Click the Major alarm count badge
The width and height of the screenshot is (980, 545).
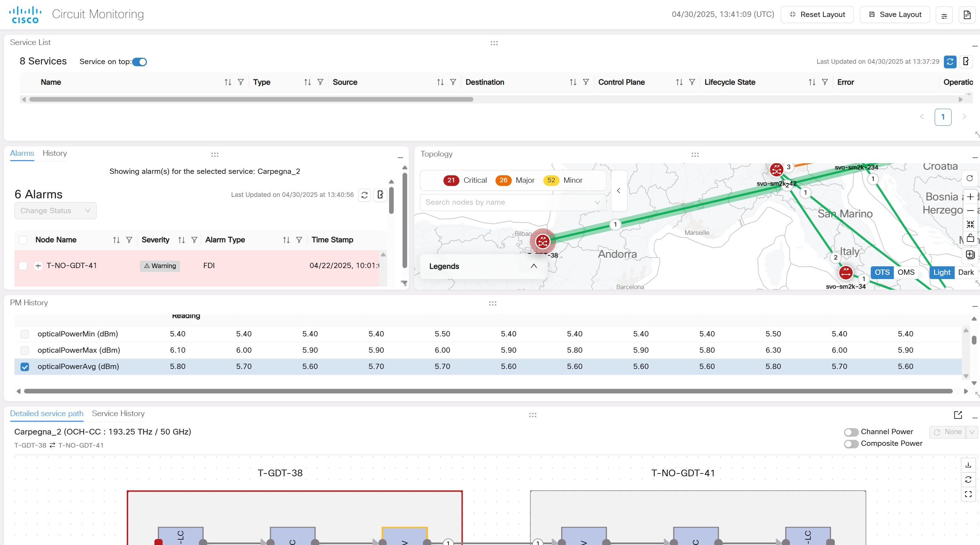[503, 180]
